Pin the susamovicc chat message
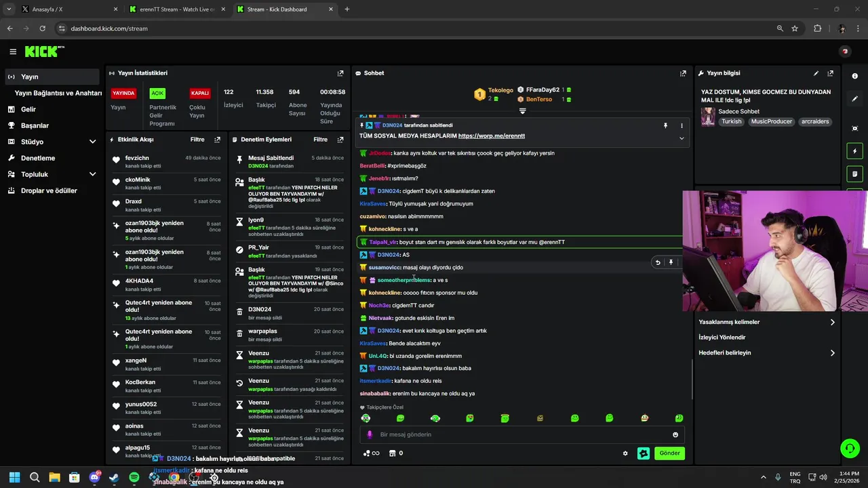Image resolution: width=868 pixels, height=488 pixels. 671,262
